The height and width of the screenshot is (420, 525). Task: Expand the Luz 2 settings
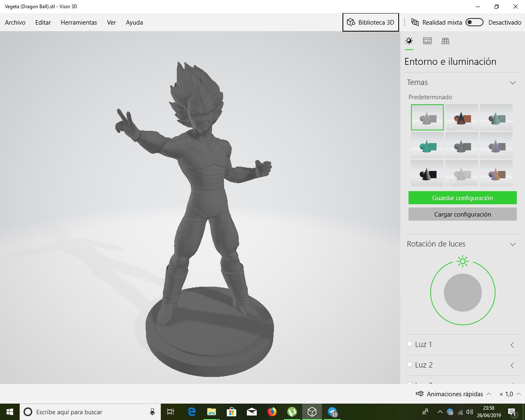click(512, 365)
